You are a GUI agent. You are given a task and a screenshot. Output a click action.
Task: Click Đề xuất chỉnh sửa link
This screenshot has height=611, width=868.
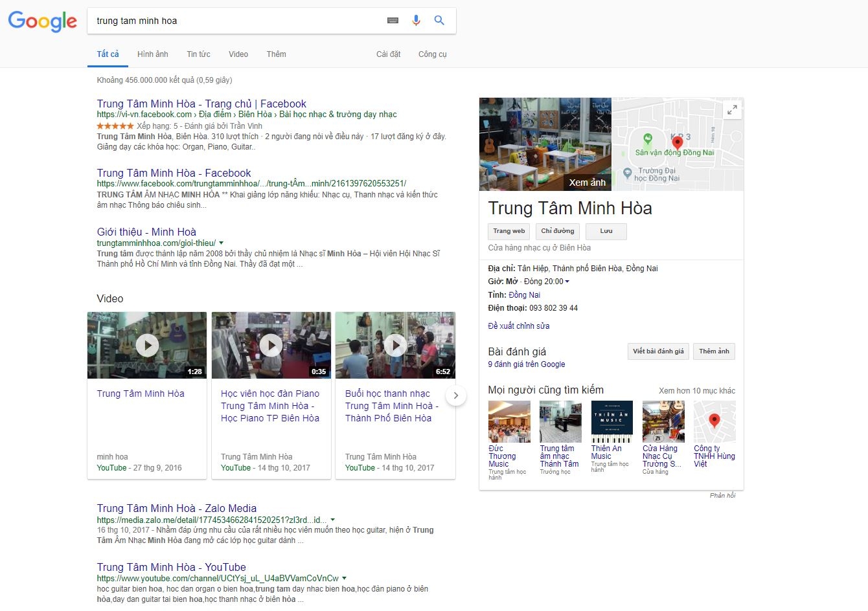[x=518, y=326]
